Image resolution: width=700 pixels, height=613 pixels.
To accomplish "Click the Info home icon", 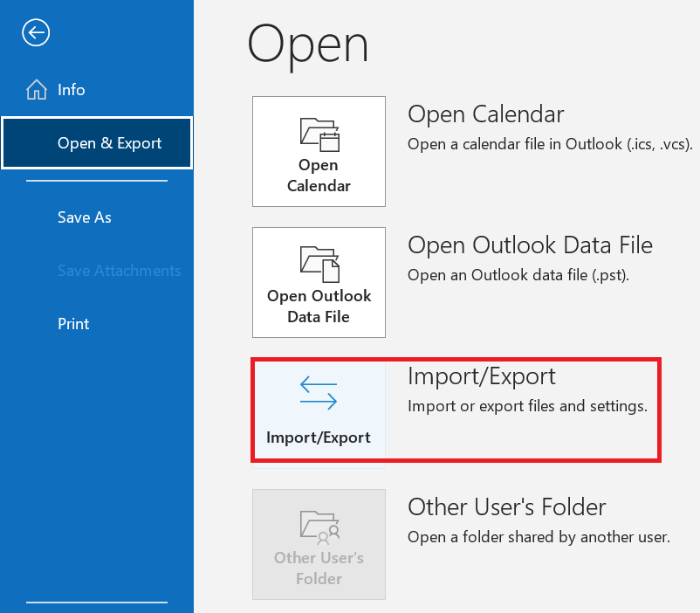I will click(x=37, y=89).
